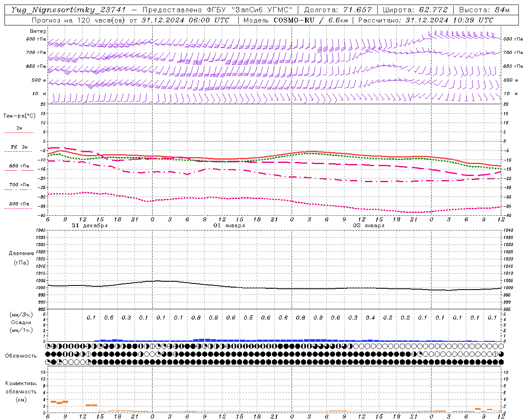The height and width of the screenshot is (420, 525).
Task: Select the Td 2м dew point legend entry
Action: 19,147
